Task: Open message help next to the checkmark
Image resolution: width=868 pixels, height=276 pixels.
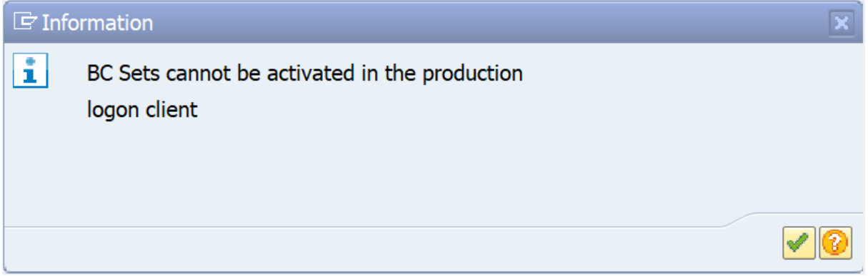Action: [833, 245]
